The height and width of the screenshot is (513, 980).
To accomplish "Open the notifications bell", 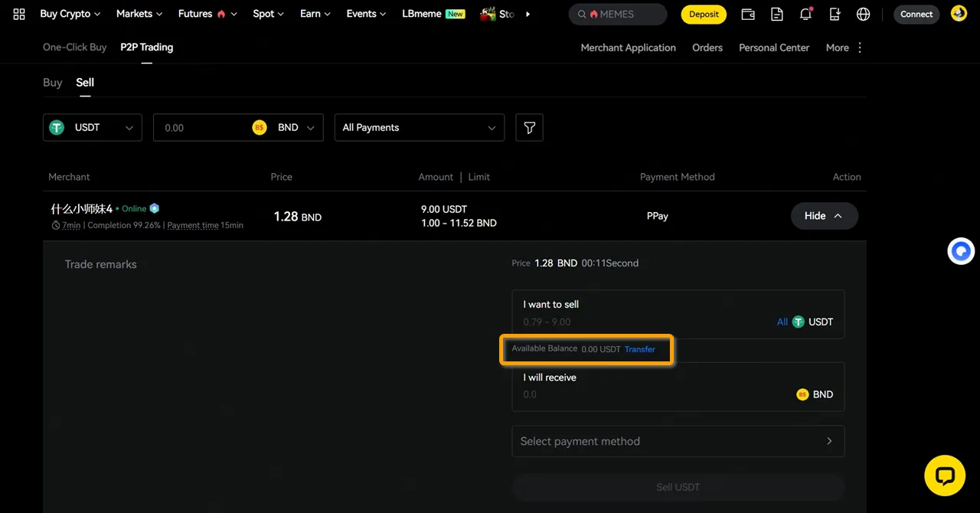I will click(x=805, y=14).
